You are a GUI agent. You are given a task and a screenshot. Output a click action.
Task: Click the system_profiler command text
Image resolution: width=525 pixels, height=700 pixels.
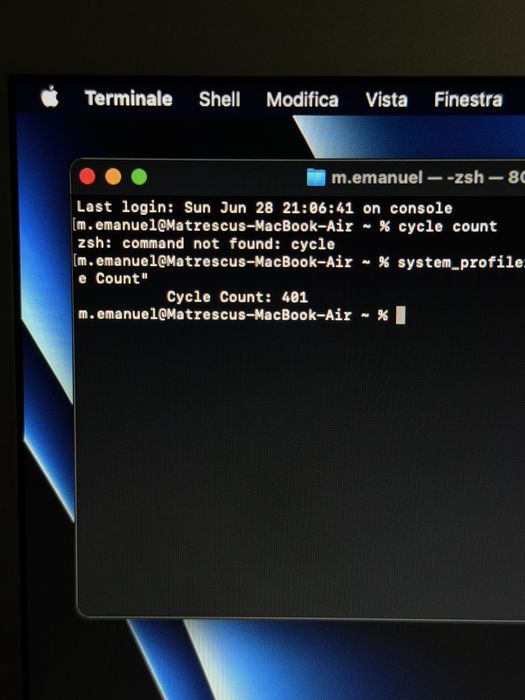click(461, 262)
